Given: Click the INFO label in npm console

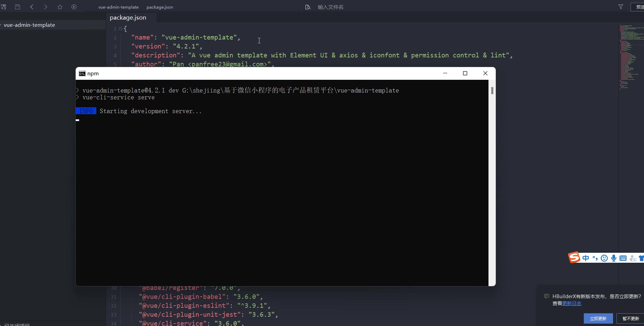Looking at the screenshot, I should pyautogui.click(x=86, y=111).
